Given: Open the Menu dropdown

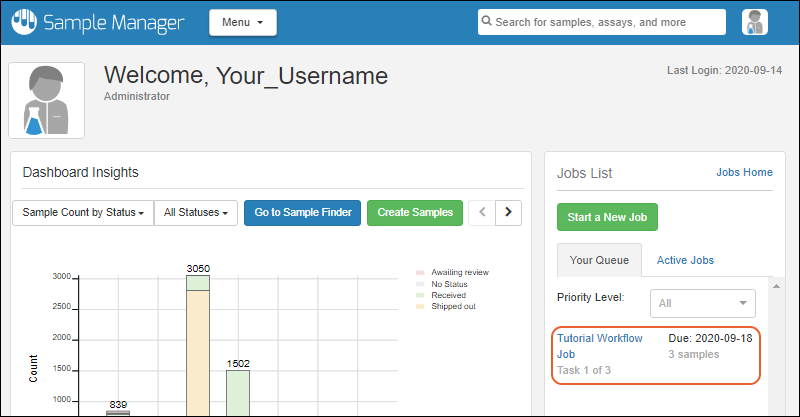Looking at the screenshot, I should (x=242, y=22).
